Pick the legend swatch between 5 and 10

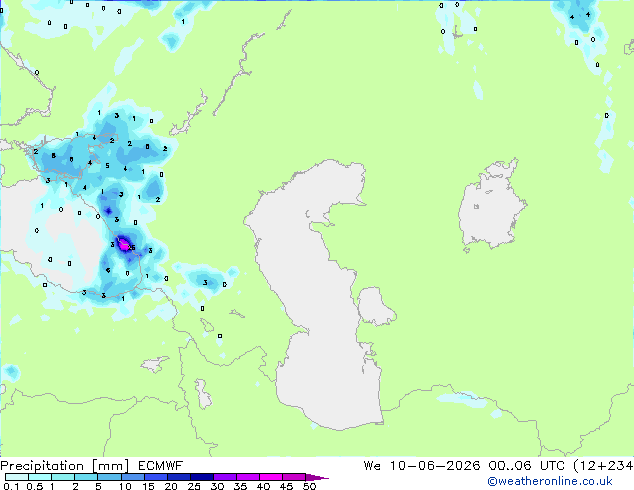(109, 477)
